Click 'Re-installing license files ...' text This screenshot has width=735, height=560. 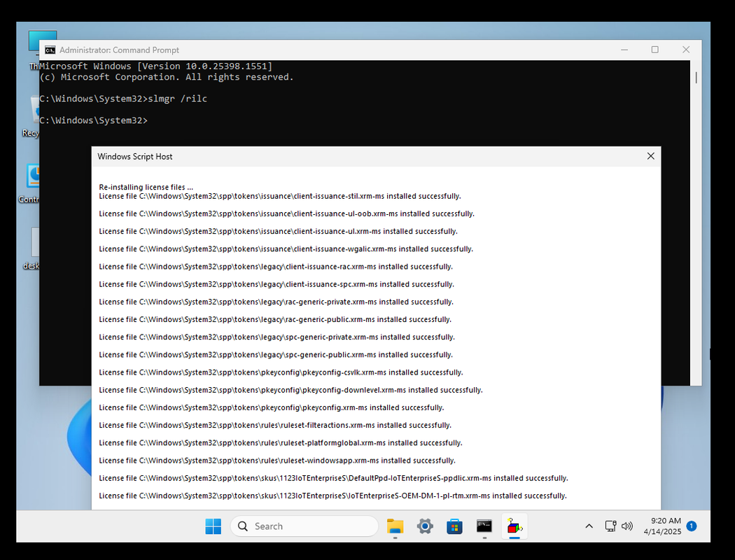tap(146, 187)
